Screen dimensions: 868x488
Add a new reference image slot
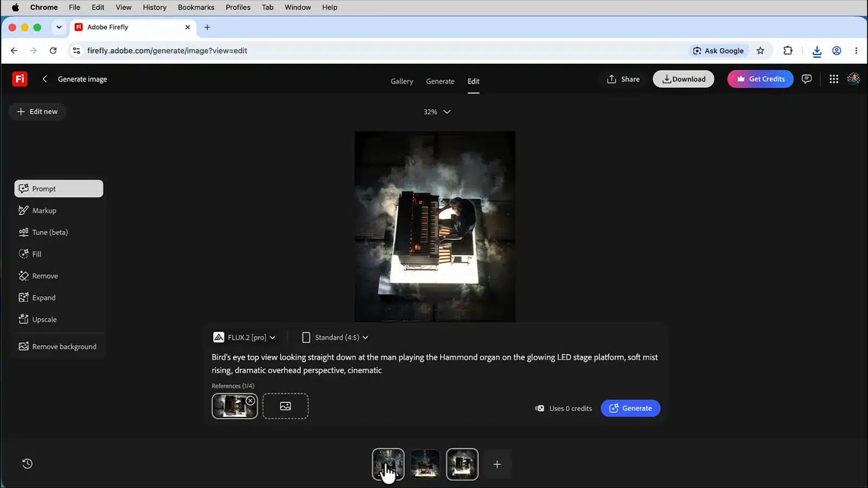(x=285, y=406)
